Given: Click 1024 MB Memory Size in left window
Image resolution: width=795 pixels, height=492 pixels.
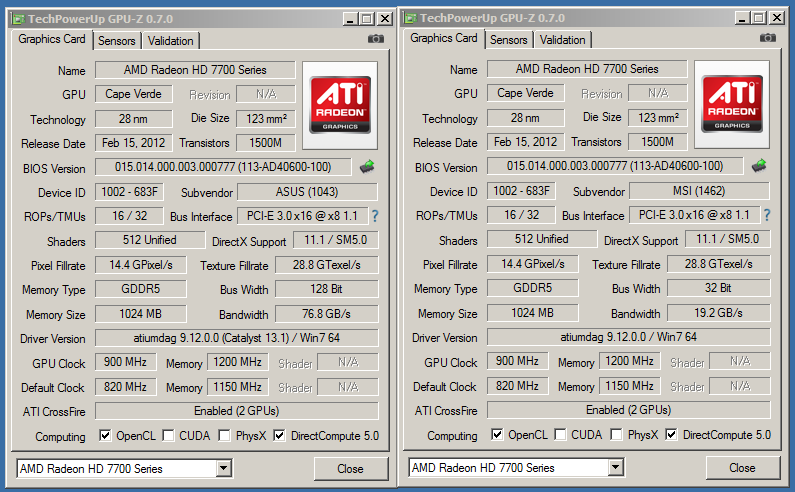Looking at the screenshot, I should pos(140,314).
